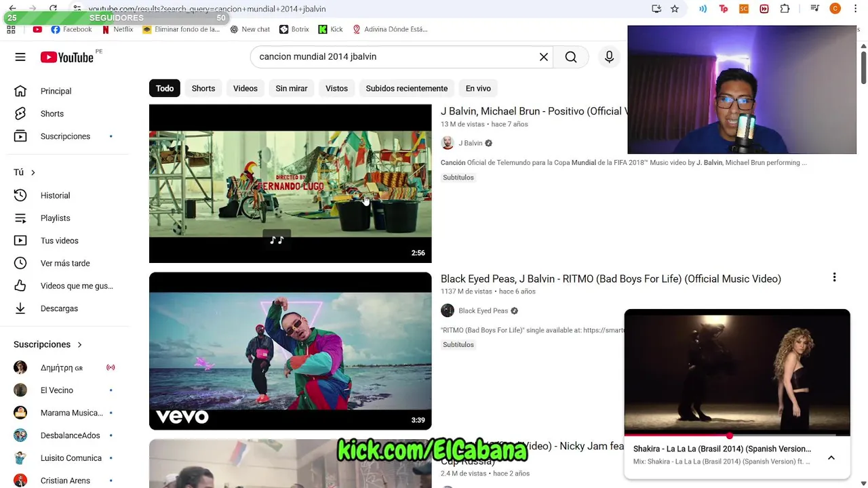Viewport: 868px width, 488px height.
Task: Select the Subidos recientemente filter chip
Action: pyautogui.click(x=407, y=88)
